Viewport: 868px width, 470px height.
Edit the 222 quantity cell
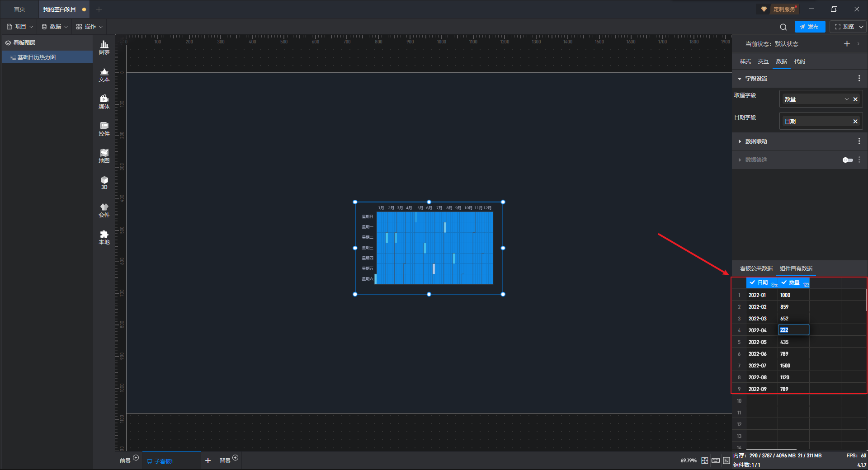pos(793,330)
